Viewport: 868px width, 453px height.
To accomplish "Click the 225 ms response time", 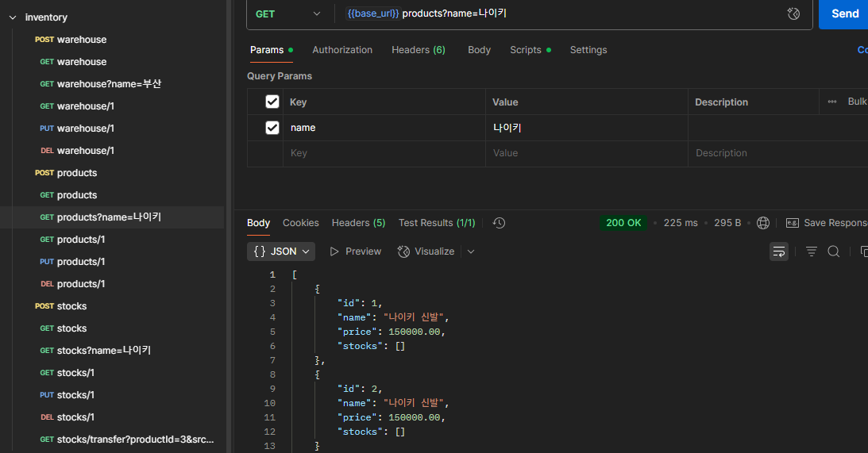I will click(x=681, y=223).
